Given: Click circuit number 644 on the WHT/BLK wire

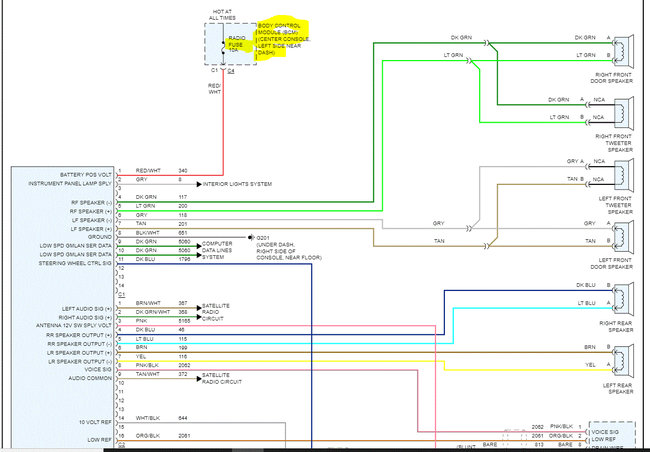Looking at the screenshot, I should tap(183, 418).
